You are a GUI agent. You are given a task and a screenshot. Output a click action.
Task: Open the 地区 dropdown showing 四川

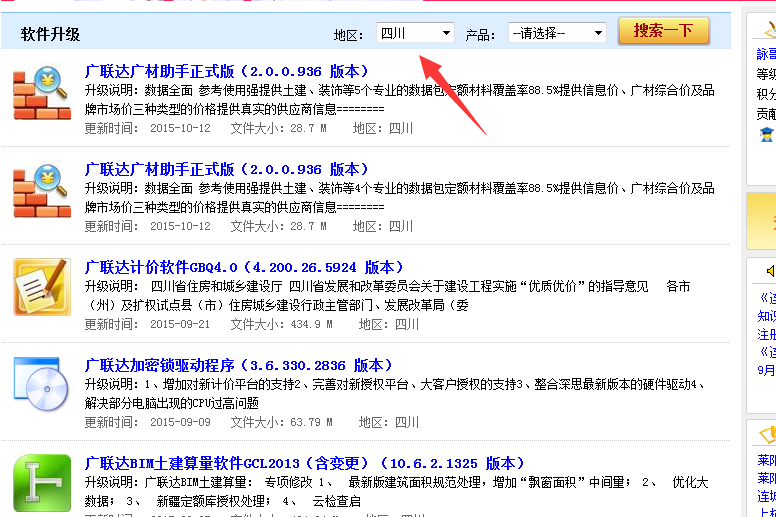coord(415,33)
